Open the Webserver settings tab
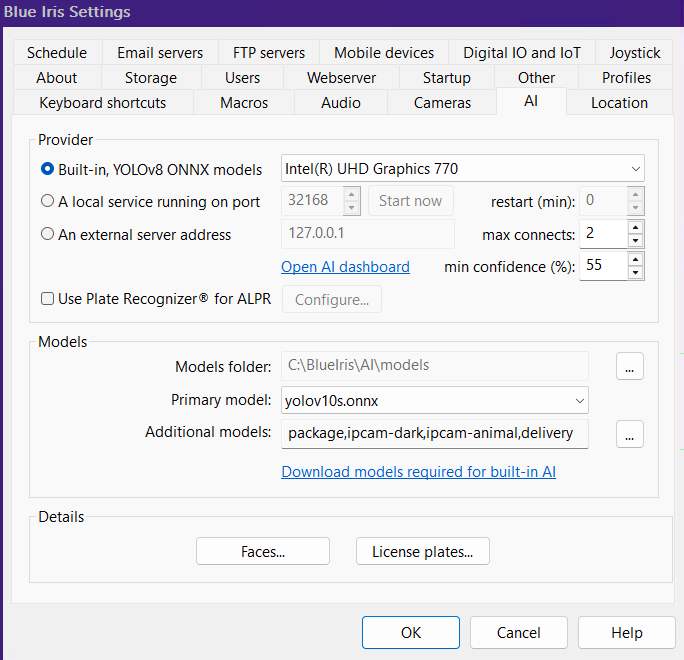Screen dimensions: 684x660 point(340,78)
